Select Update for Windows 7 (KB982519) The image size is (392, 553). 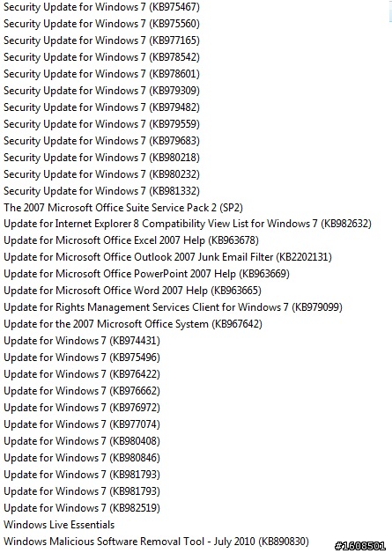(x=82, y=508)
